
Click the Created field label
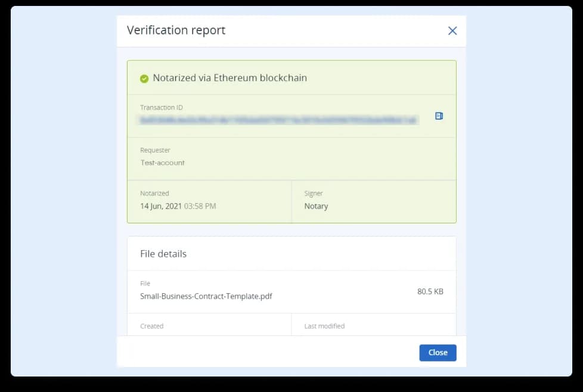pyautogui.click(x=151, y=326)
